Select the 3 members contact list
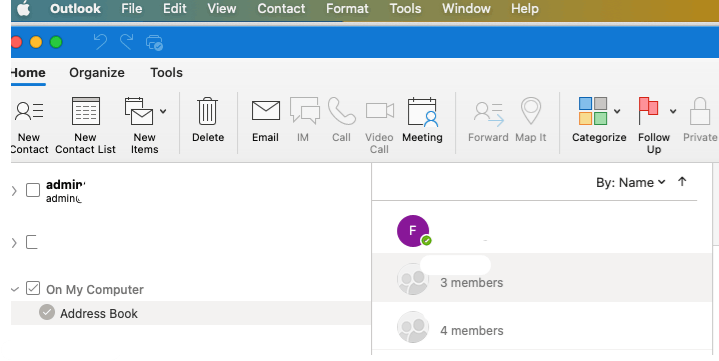 point(542,278)
